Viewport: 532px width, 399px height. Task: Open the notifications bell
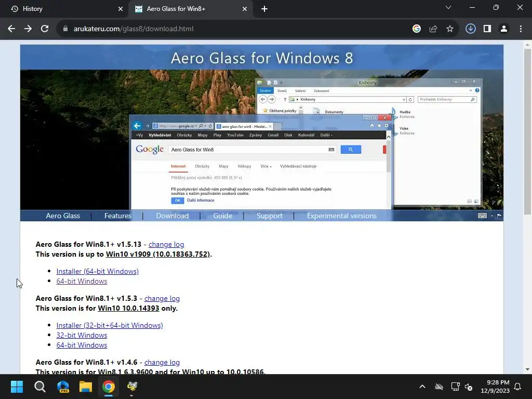point(518,387)
